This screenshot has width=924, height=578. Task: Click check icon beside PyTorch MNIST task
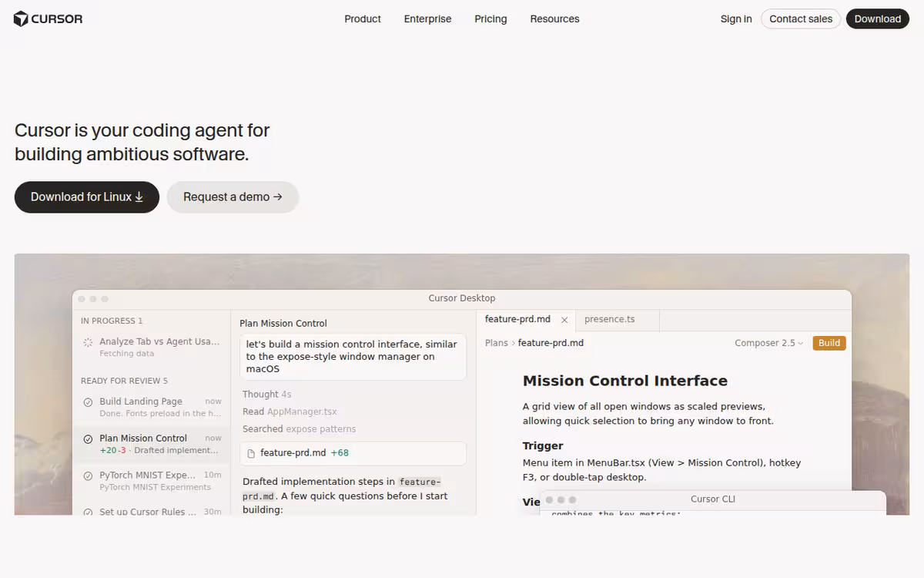point(88,476)
